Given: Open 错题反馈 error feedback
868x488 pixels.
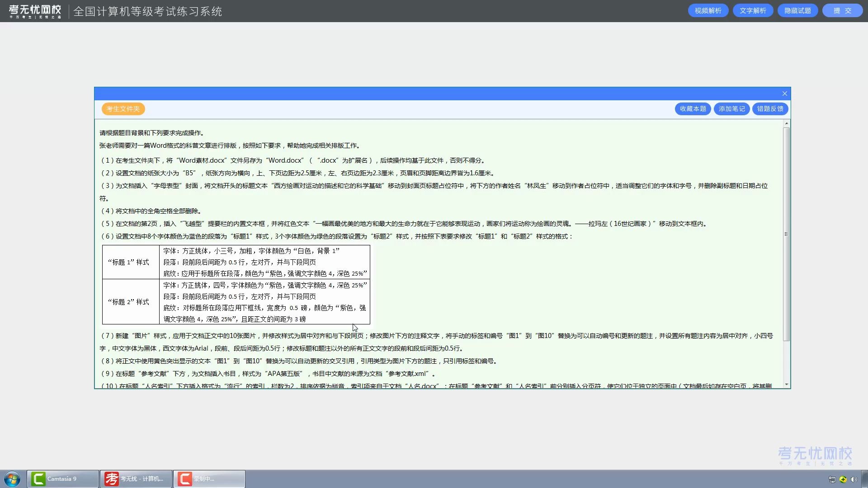Looking at the screenshot, I should [x=770, y=109].
